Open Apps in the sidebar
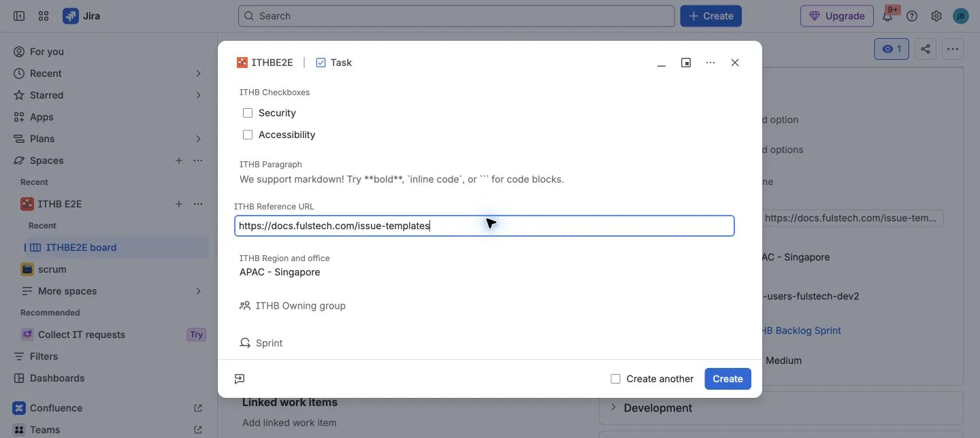The height and width of the screenshot is (438, 980). [109, 117]
